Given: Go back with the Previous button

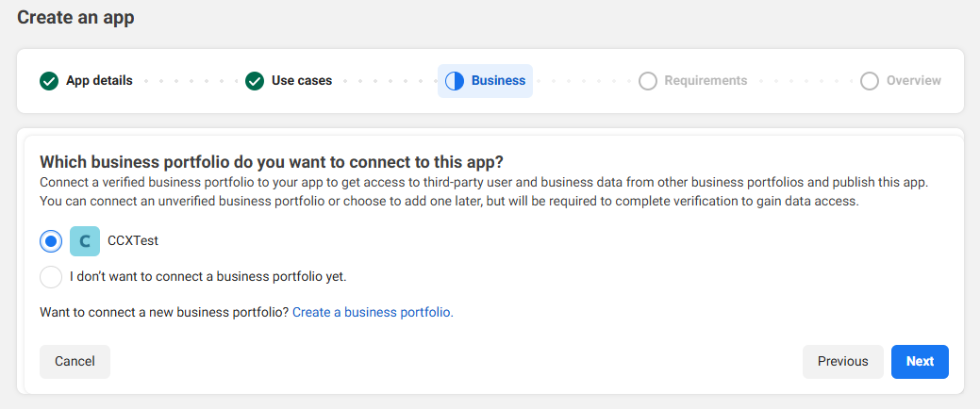Looking at the screenshot, I should point(842,361).
